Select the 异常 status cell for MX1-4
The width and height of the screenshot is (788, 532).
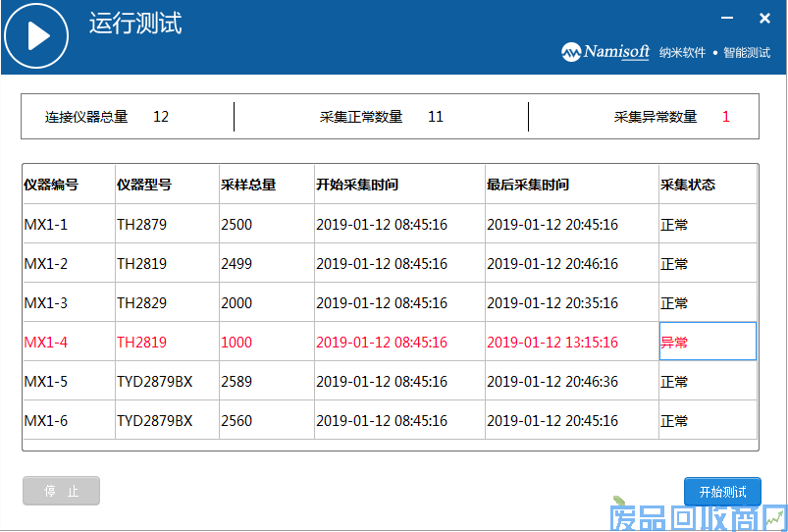[x=707, y=343]
